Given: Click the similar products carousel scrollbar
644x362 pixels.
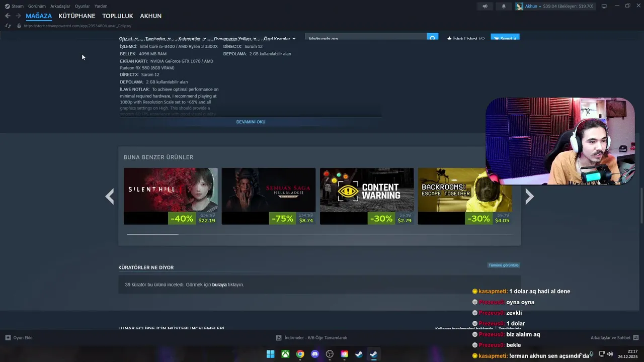Looking at the screenshot, I should [152, 234].
